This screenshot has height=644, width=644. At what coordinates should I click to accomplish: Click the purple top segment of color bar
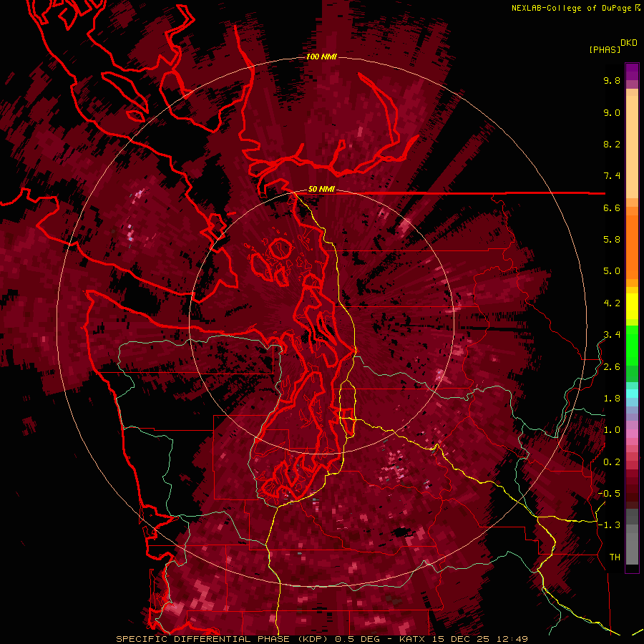[x=632, y=72]
